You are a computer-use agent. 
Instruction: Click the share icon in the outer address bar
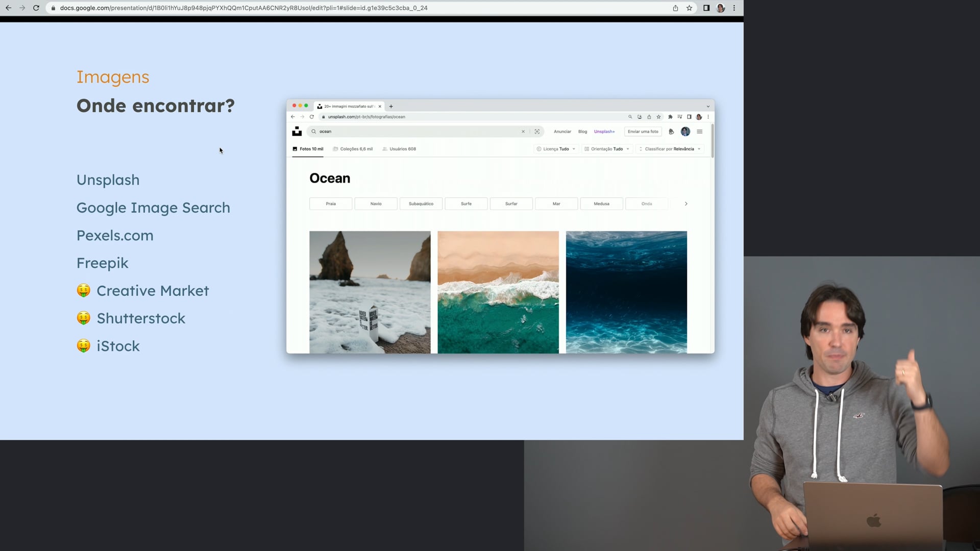point(675,8)
